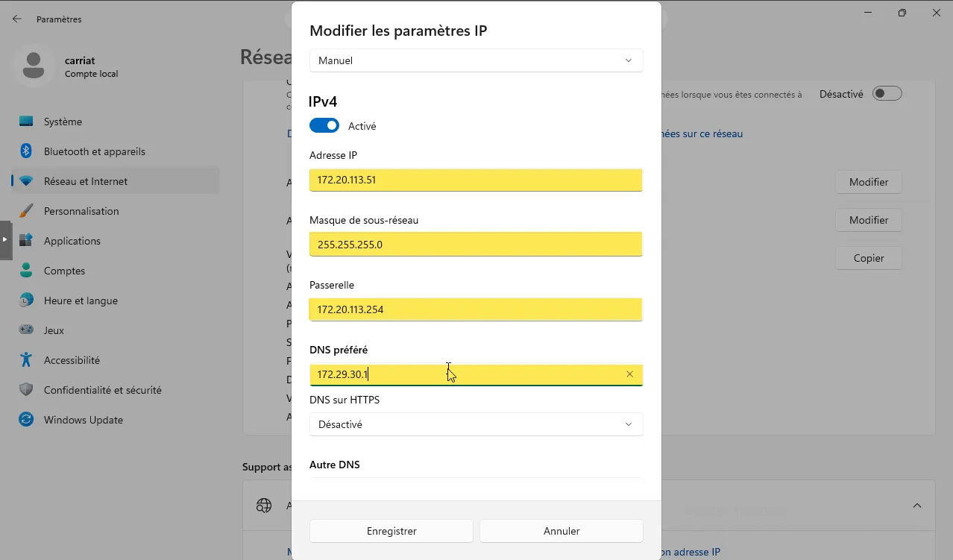The height and width of the screenshot is (560, 953).
Task: Select Confidentialité et sécurité menu item
Action: (x=102, y=390)
